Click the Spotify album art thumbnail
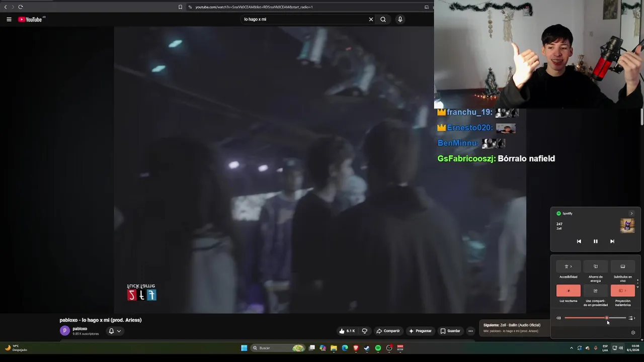This screenshot has width=644, height=362. click(627, 226)
